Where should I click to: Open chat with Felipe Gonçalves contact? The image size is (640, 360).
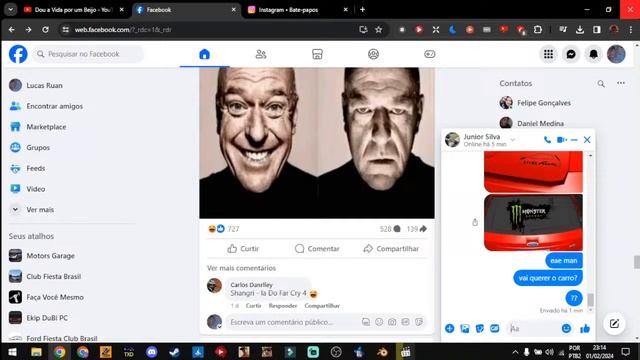click(x=535, y=103)
